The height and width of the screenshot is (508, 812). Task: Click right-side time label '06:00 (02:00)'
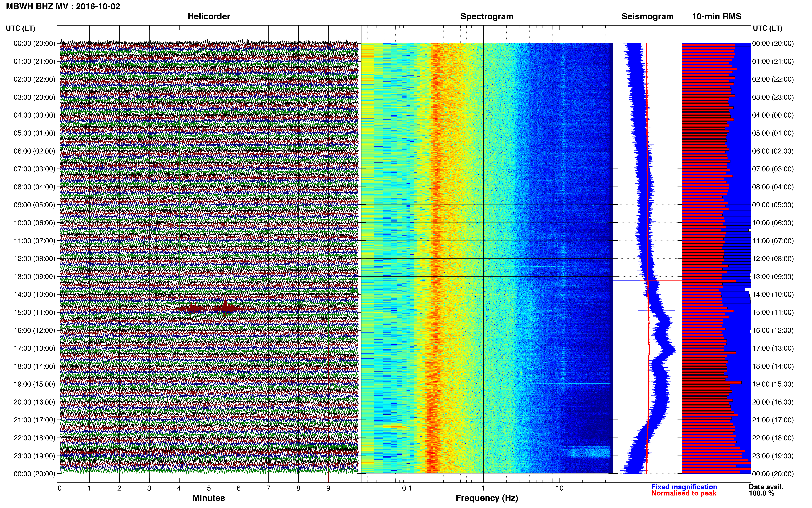pyautogui.click(x=773, y=151)
